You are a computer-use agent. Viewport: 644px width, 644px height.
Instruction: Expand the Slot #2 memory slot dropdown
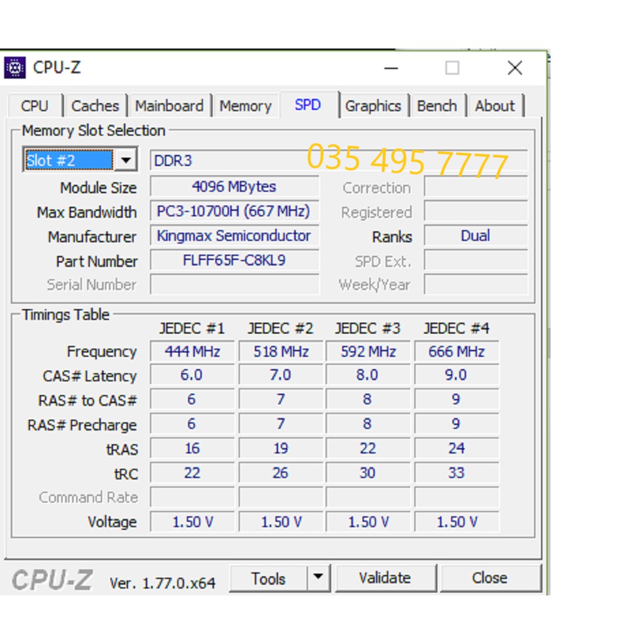126,160
